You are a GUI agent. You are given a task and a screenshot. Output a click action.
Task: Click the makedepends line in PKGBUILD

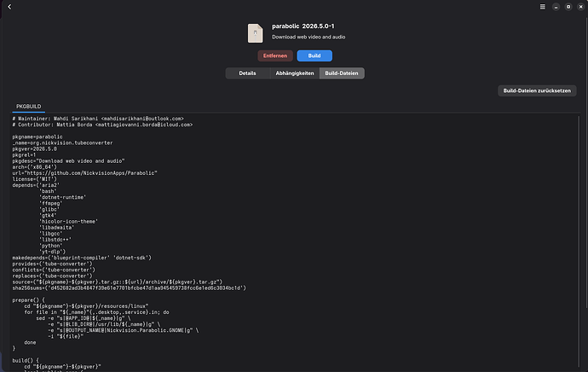click(x=82, y=258)
